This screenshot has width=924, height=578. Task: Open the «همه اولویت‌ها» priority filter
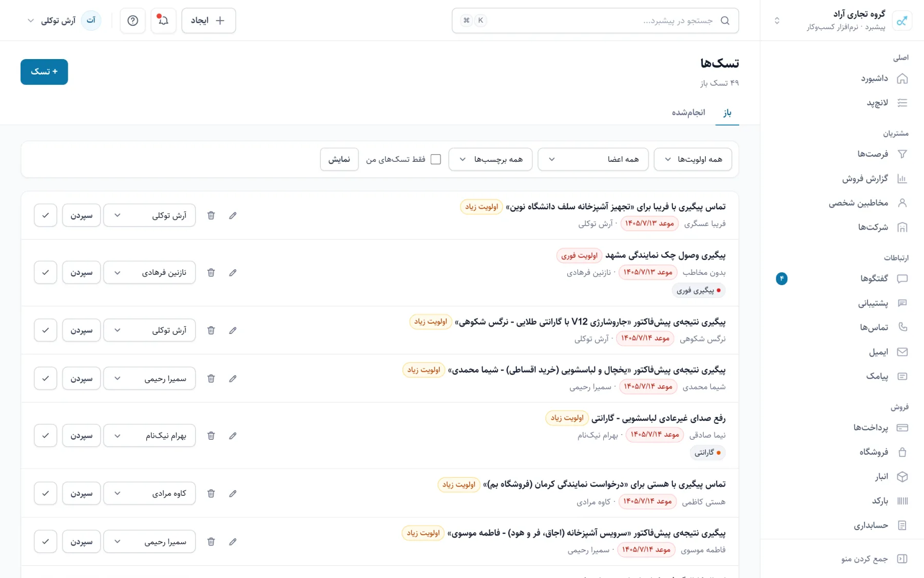pyautogui.click(x=693, y=159)
